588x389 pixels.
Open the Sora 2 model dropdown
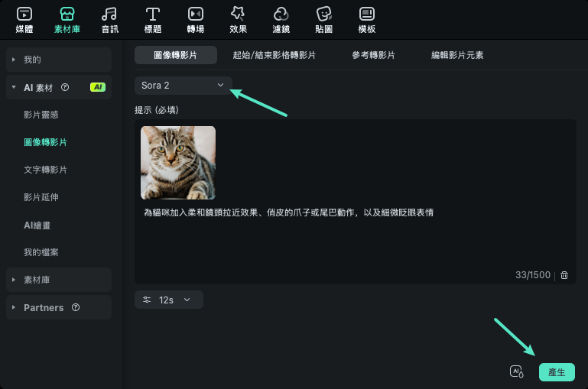tap(184, 85)
